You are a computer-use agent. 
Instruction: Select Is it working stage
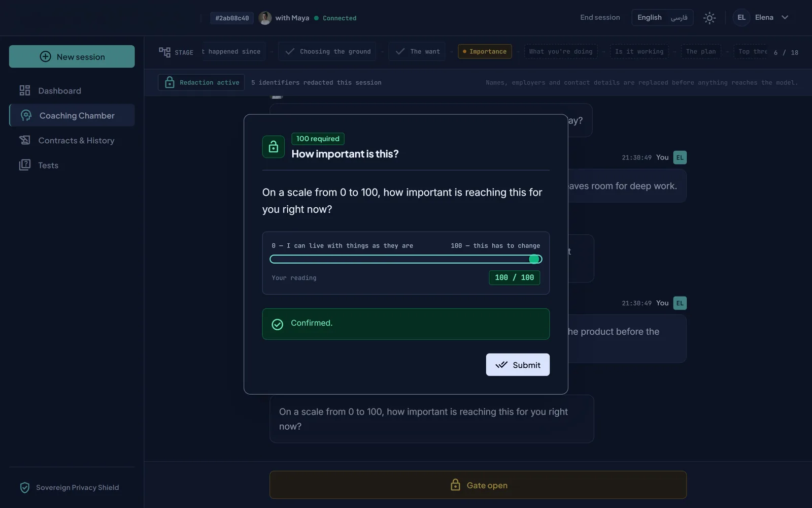(x=639, y=51)
